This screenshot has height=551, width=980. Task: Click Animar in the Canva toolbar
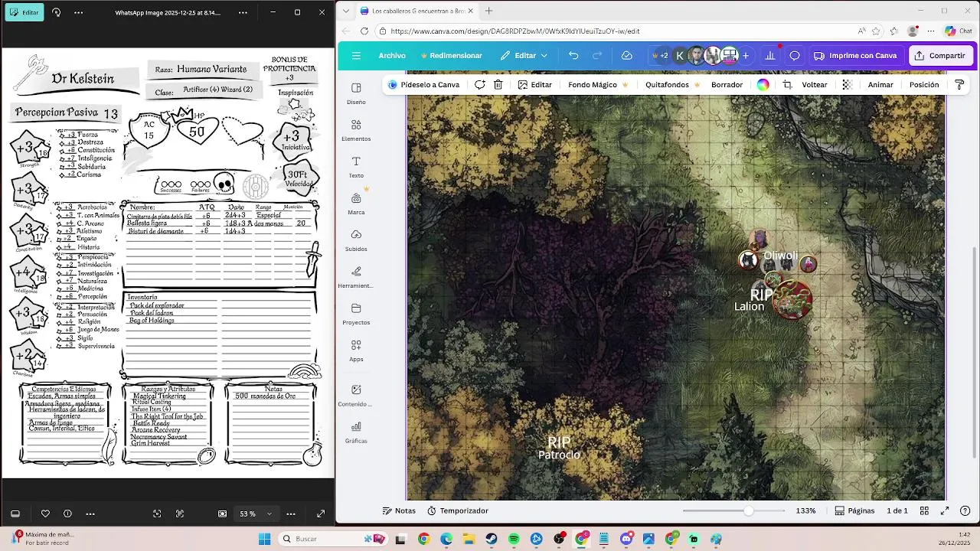tap(880, 85)
